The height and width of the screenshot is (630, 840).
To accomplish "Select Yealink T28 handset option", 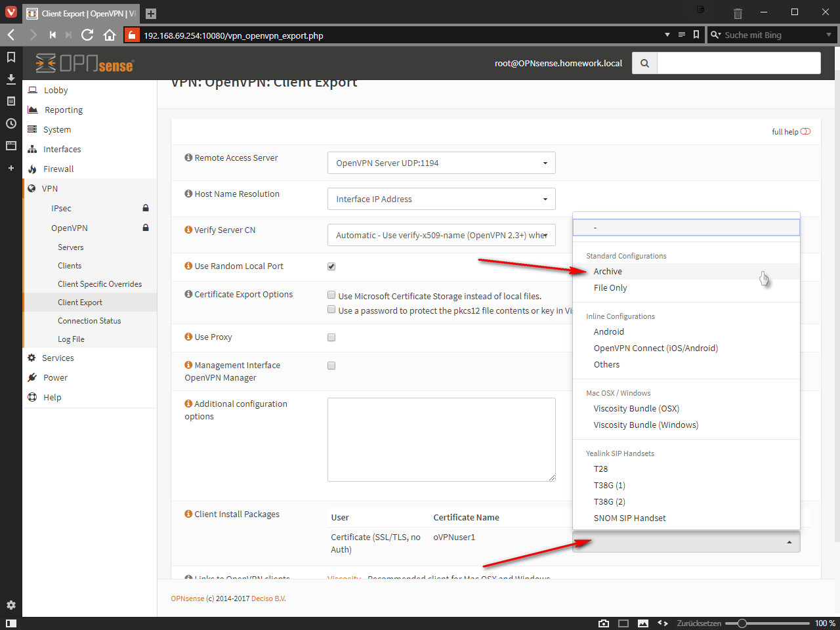I will coord(686,469).
